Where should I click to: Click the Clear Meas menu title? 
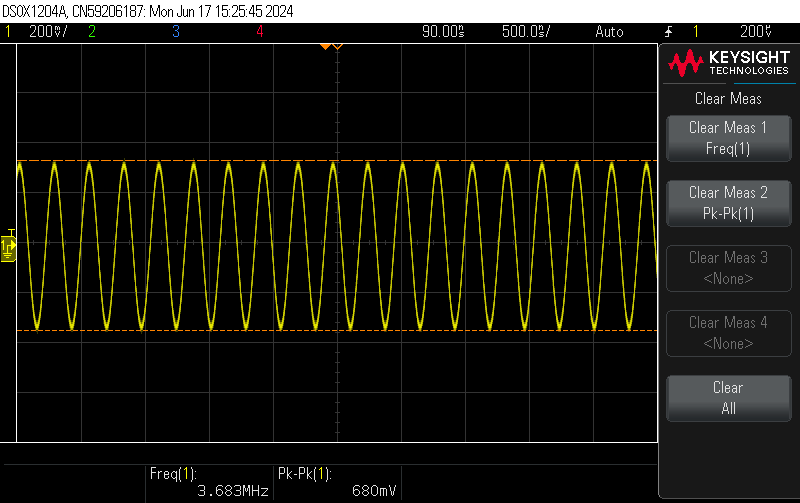[728, 98]
